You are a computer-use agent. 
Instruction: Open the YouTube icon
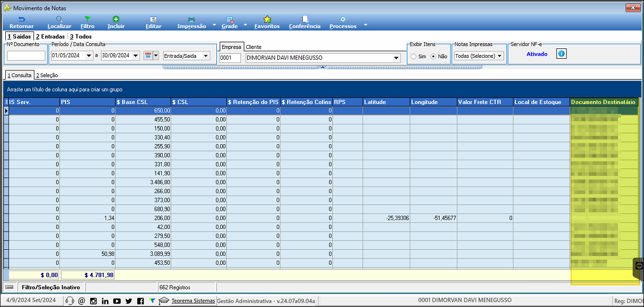pyautogui.click(x=117, y=301)
